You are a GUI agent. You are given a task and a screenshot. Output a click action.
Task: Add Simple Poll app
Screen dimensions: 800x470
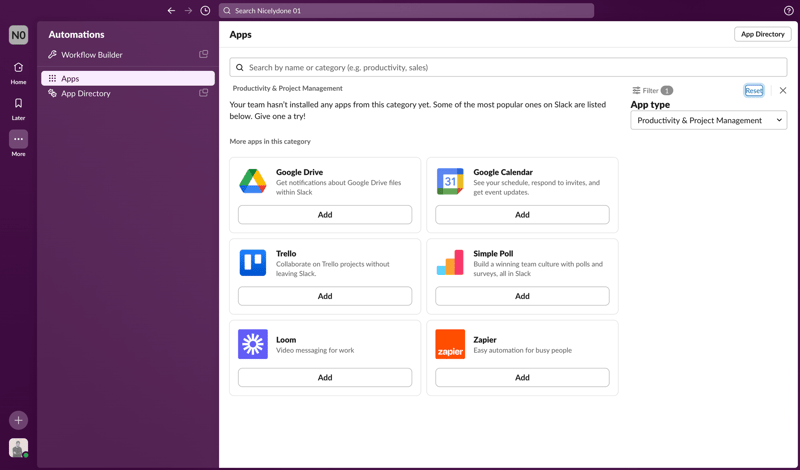pos(522,296)
